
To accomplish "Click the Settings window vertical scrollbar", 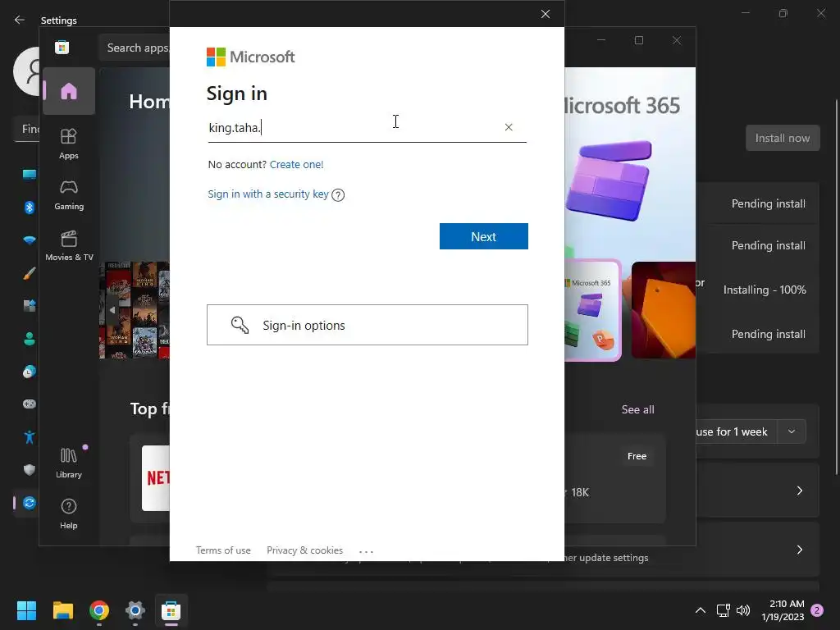I will (836, 286).
